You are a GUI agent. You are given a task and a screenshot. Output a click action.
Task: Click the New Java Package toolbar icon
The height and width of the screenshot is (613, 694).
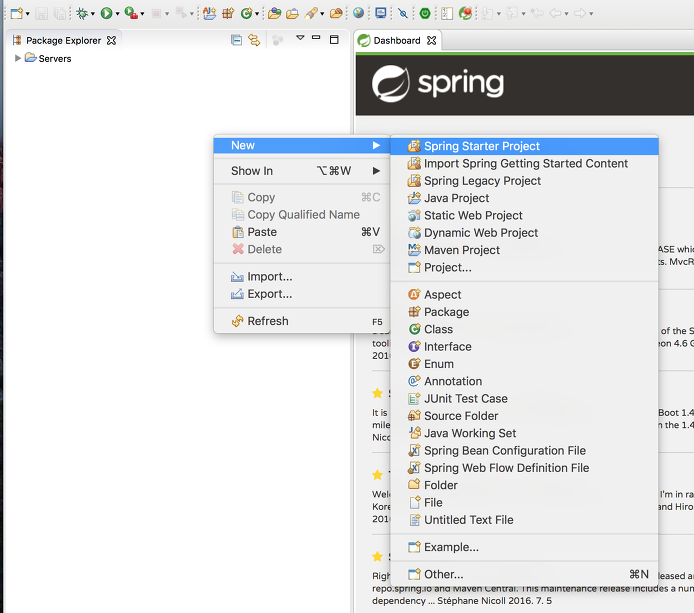click(x=228, y=13)
